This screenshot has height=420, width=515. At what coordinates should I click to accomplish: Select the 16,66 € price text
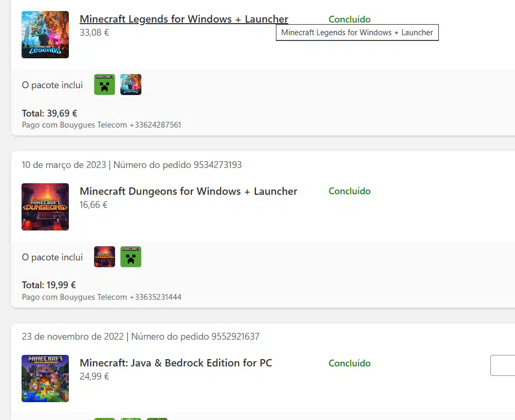tap(94, 205)
